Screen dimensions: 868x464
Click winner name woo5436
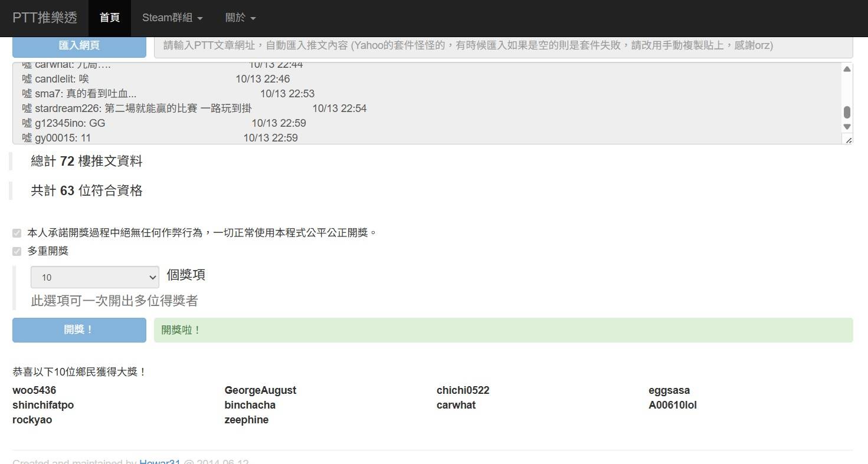(x=34, y=390)
